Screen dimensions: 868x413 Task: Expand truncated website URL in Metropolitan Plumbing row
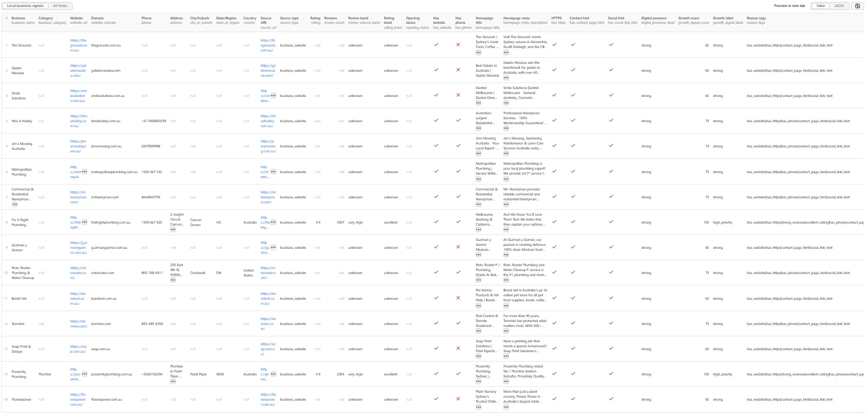85,172
